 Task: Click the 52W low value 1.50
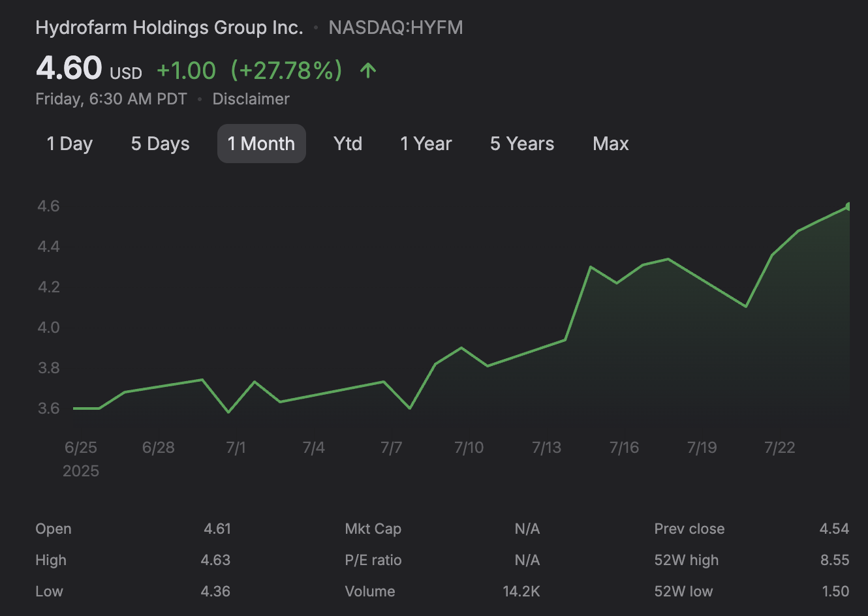coord(835,591)
